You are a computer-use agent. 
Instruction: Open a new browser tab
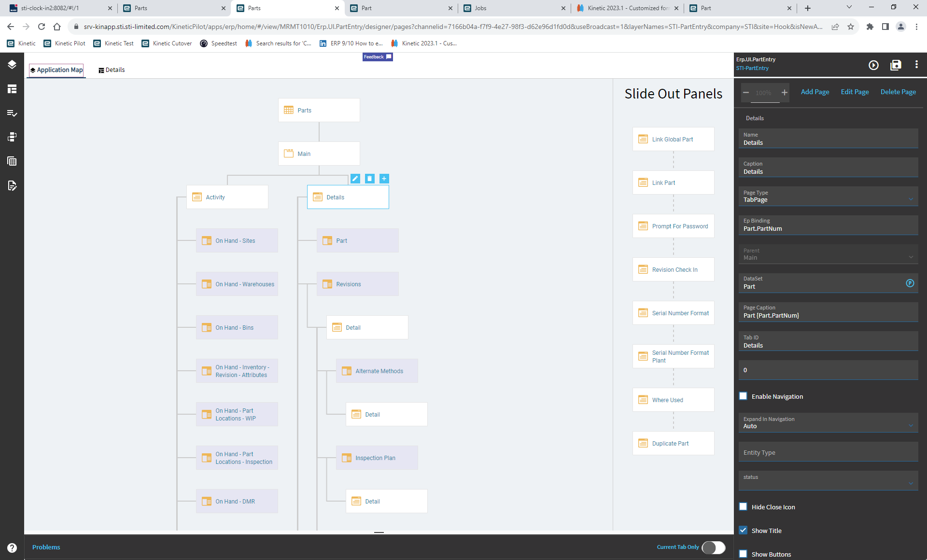[808, 8]
